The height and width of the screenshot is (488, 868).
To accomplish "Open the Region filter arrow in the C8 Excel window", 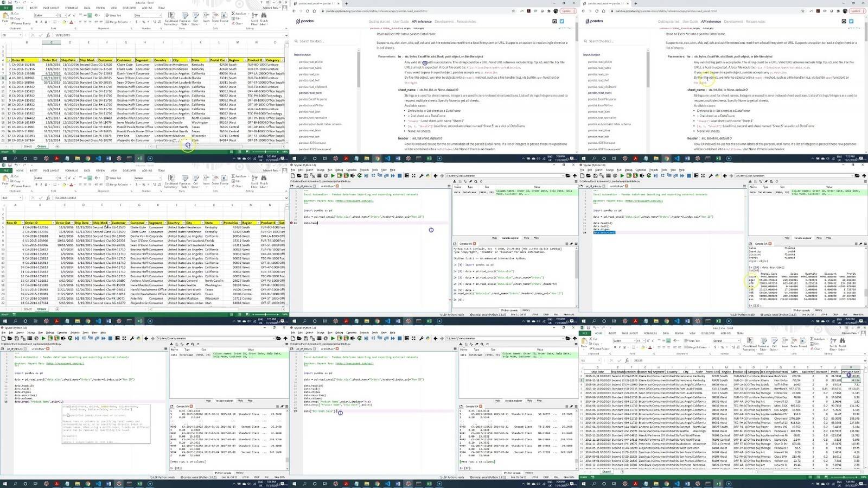I will [x=245, y=60].
